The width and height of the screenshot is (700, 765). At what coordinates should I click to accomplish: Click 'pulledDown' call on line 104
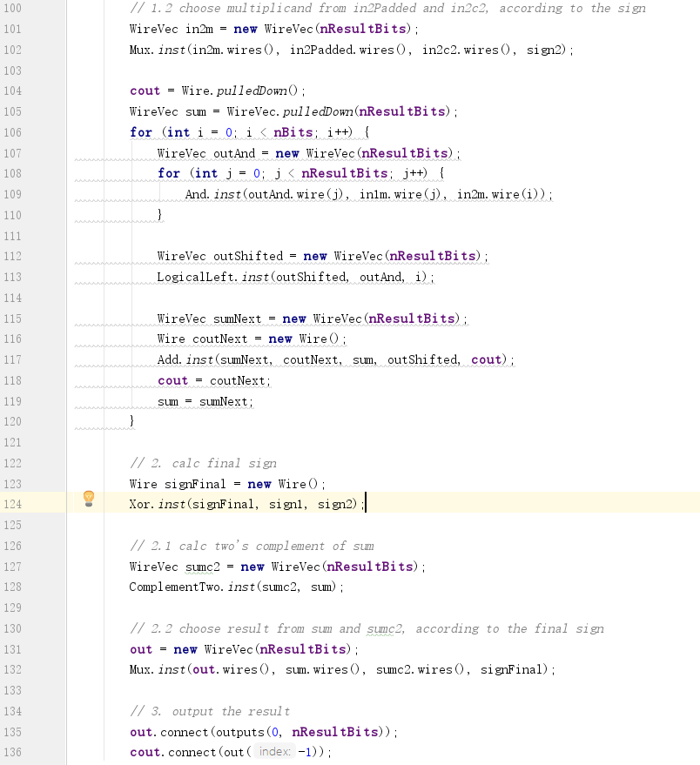(252, 91)
